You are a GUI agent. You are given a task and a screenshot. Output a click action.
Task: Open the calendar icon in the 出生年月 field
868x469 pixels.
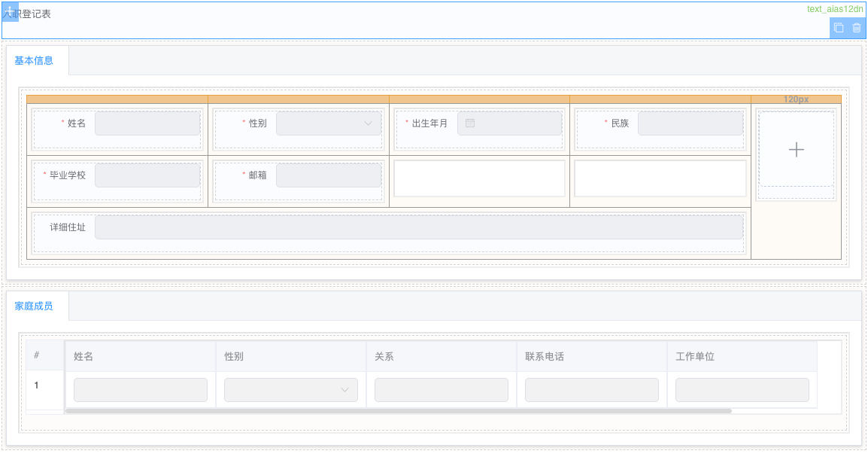point(471,123)
